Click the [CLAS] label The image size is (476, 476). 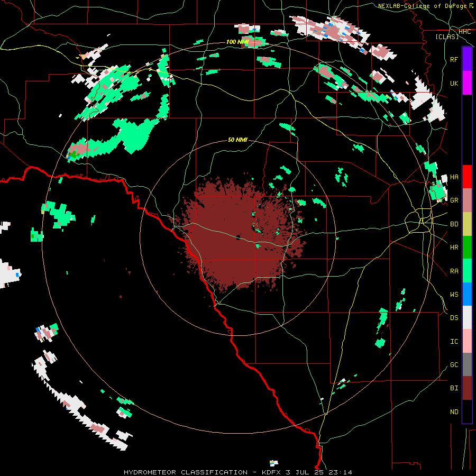447,36
